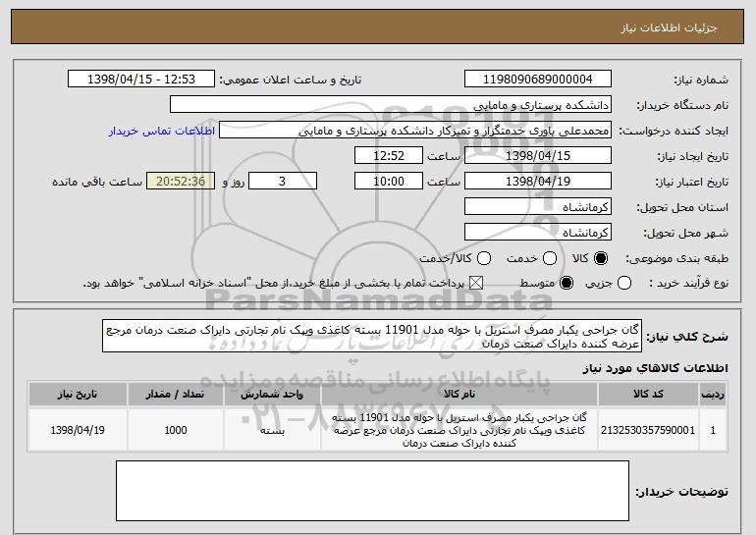756x535 pixels.
Task: Select the unit cell بسته
Action: [272, 430]
